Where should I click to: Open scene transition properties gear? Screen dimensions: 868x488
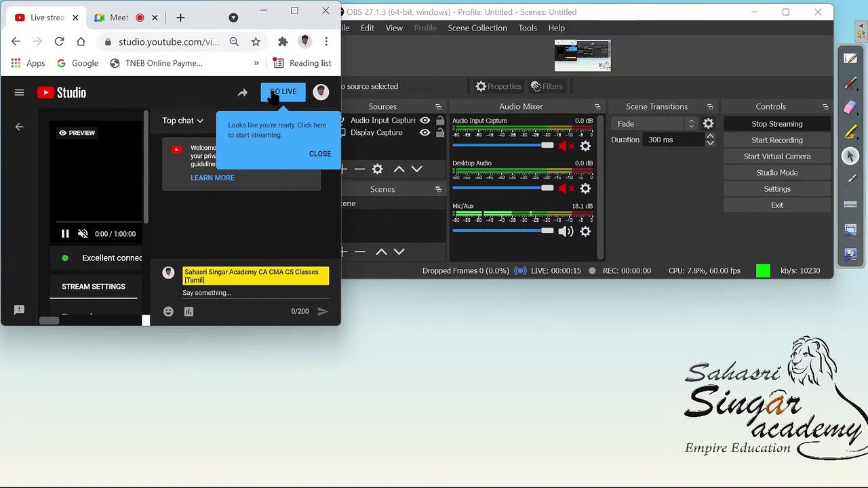click(708, 124)
